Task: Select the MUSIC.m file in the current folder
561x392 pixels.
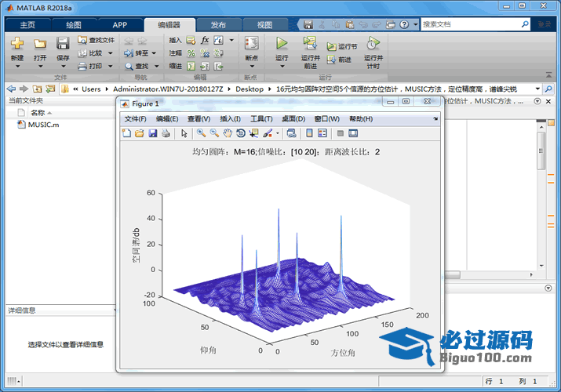Action: click(x=43, y=125)
